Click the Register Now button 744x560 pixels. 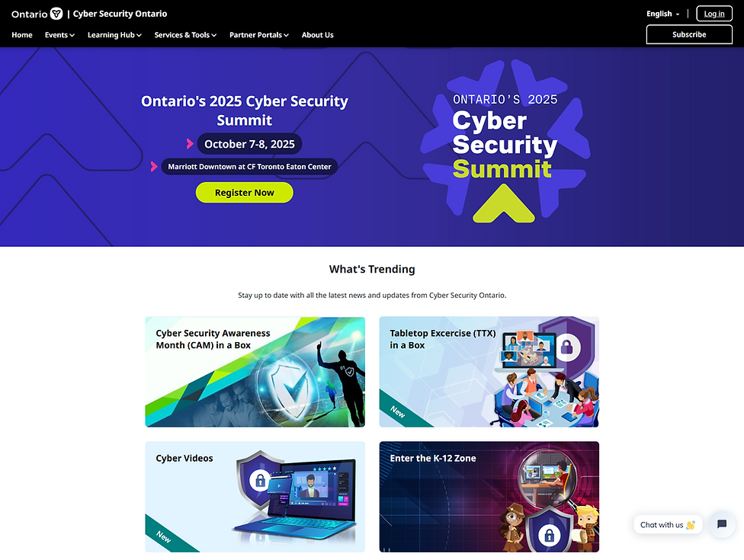(244, 193)
